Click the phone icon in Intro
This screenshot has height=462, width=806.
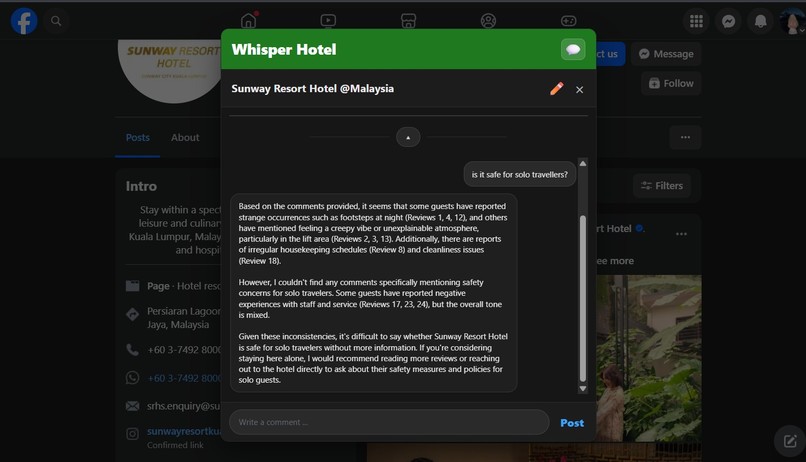[x=133, y=350]
